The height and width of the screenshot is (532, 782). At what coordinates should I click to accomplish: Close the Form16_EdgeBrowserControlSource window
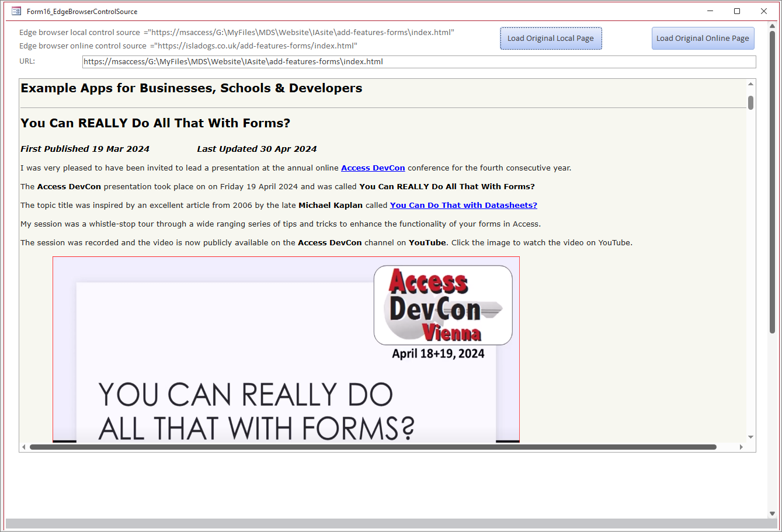764,11
